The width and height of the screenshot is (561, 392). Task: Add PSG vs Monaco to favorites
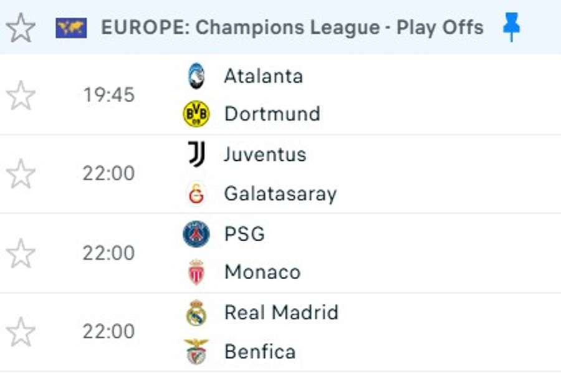21,254
